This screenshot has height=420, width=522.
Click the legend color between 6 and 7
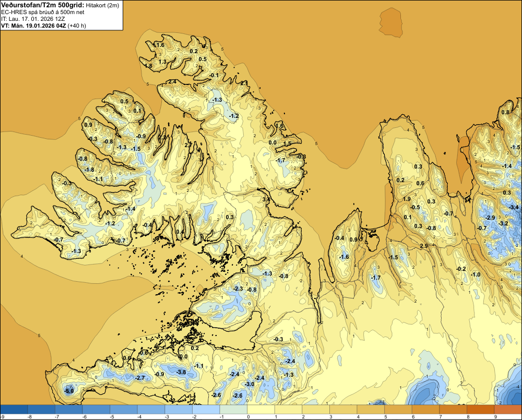425,409
